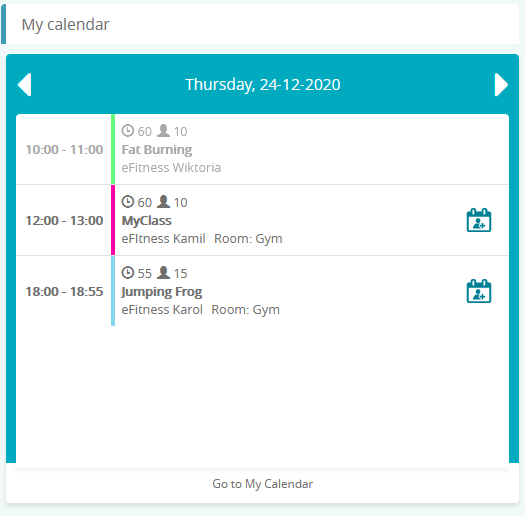This screenshot has height=516, width=525.
Task: Advance to the next day with right arrow
Action: click(x=501, y=85)
